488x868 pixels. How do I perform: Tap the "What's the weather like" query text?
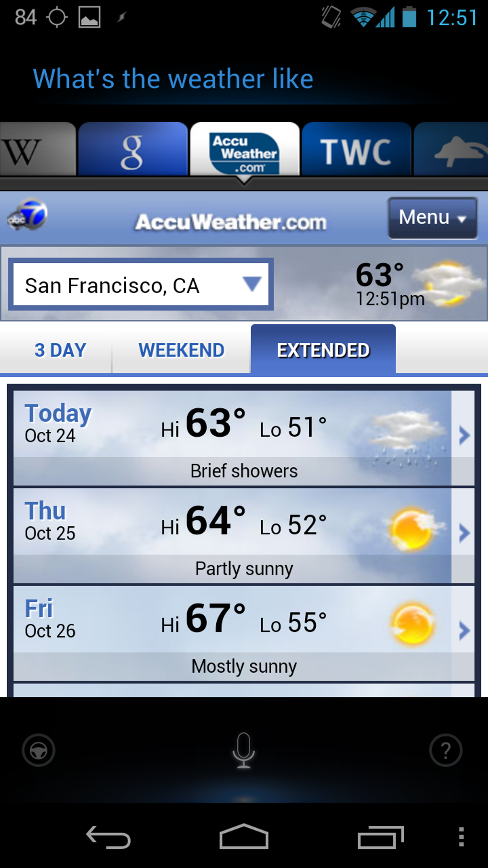tap(173, 79)
